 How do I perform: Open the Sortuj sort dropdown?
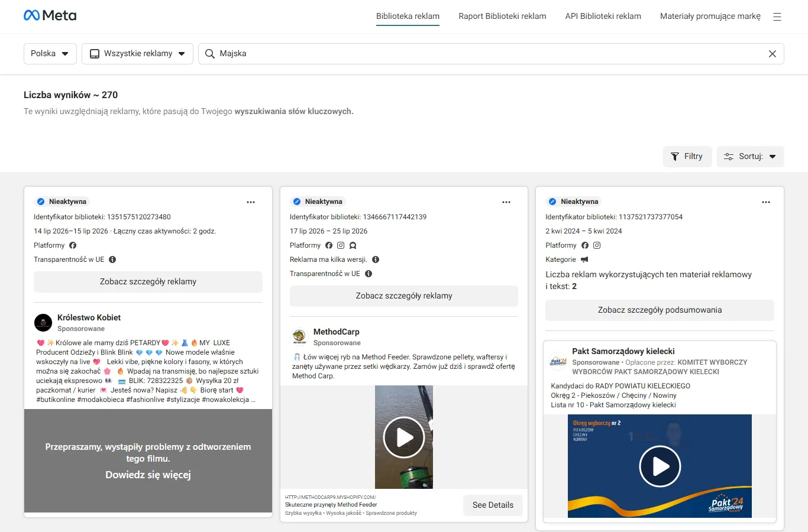751,157
